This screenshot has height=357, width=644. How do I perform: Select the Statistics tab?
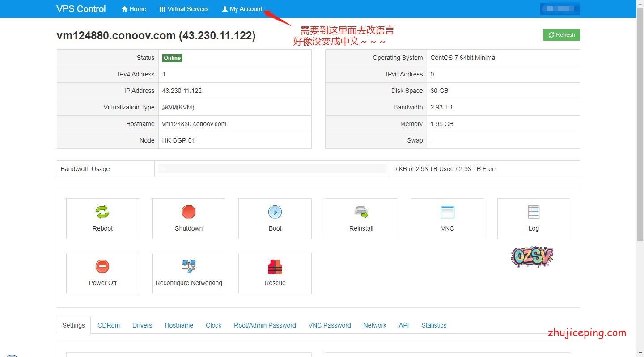[x=434, y=325]
